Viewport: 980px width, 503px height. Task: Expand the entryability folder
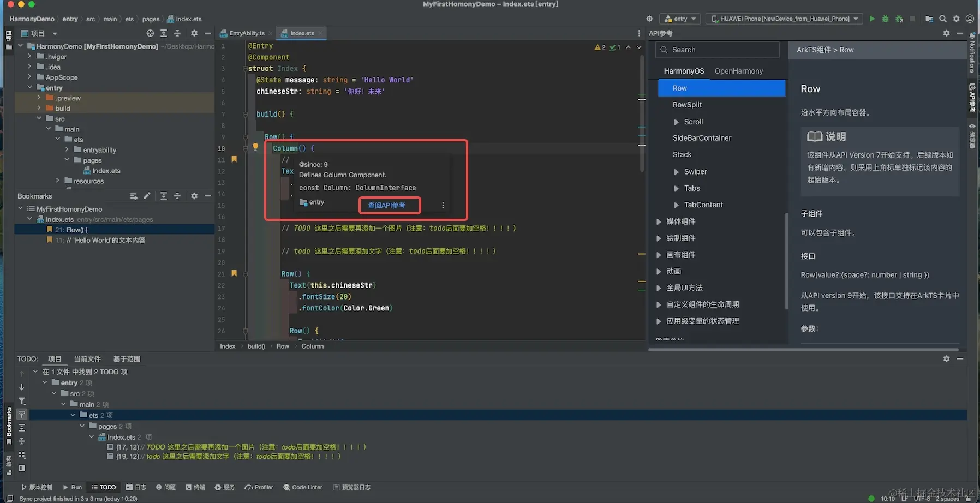pos(67,149)
